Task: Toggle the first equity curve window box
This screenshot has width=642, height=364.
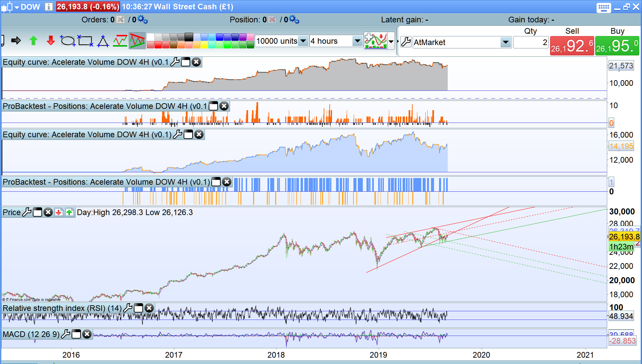Action: coord(186,62)
